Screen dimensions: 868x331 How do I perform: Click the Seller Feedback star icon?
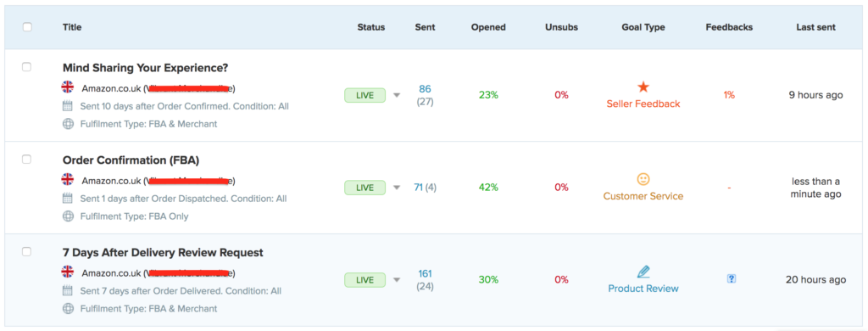click(x=643, y=87)
